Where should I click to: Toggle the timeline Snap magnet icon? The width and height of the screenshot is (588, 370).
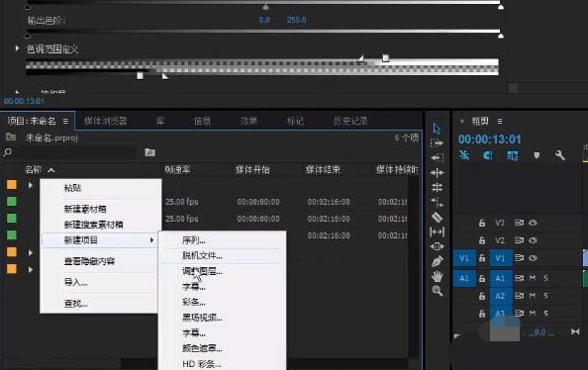(x=488, y=155)
